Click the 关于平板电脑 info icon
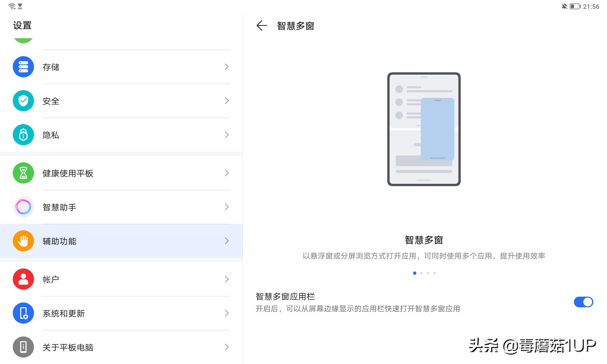Viewport: 607px width, 364px height. (x=23, y=347)
